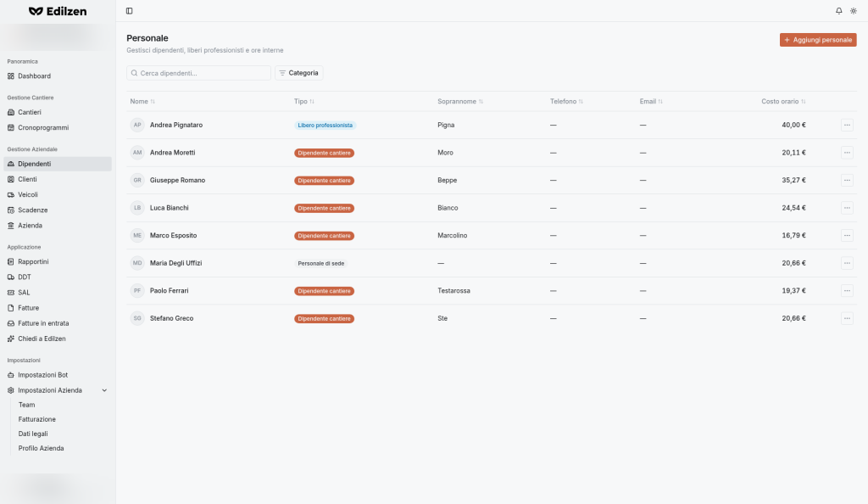The width and height of the screenshot is (868, 504).
Task: Open Chiedi a Edilzen assistant
Action: pyautogui.click(x=58, y=339)
